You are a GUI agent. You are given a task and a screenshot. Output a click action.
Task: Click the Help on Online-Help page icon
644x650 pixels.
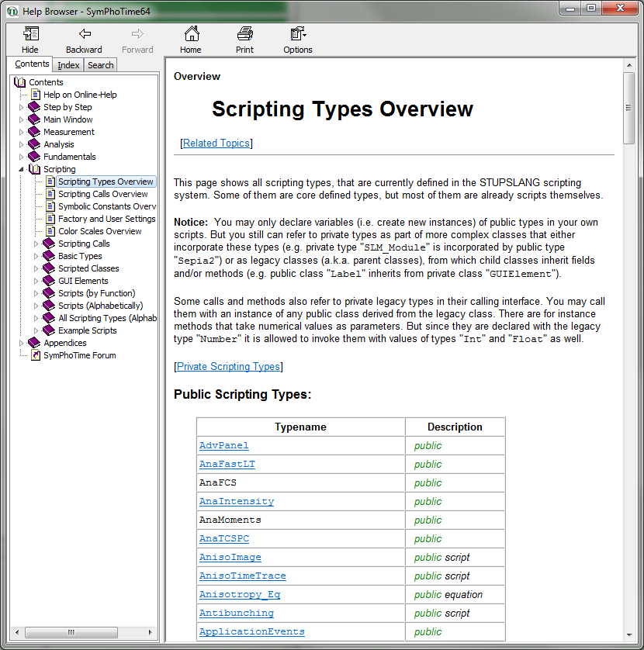(x=36, y=95)
